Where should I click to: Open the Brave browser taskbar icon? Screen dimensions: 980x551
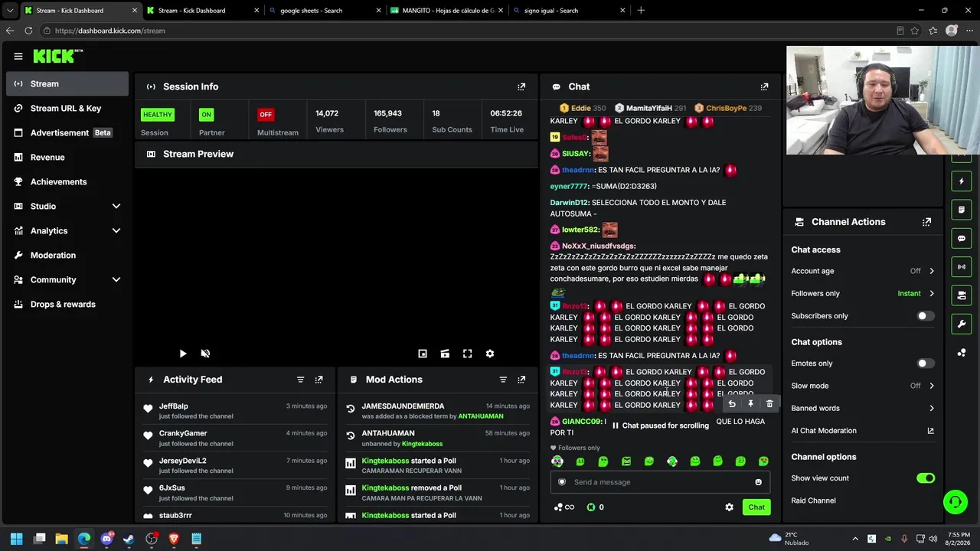[174, 539]
